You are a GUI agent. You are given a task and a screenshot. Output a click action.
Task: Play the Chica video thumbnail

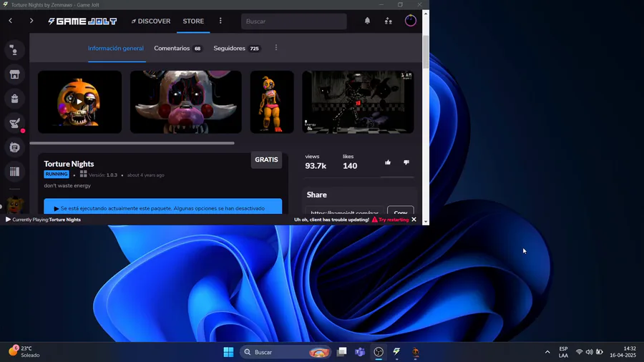[x=79, y=102]
